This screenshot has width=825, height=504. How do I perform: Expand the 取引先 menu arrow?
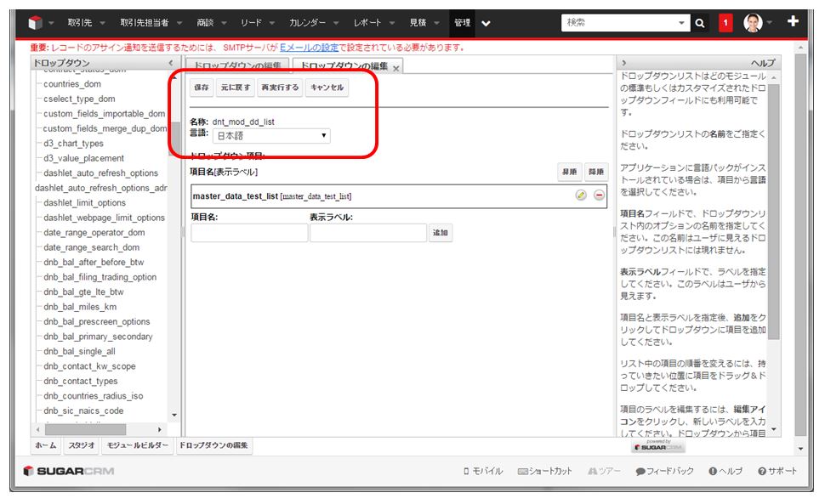click(x=102, y=23)
